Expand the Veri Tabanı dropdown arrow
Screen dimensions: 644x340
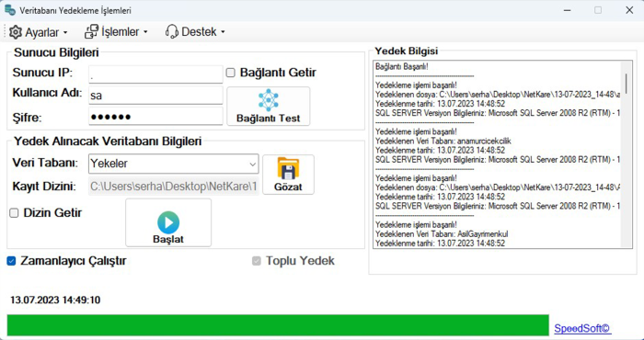pos(253,164)
